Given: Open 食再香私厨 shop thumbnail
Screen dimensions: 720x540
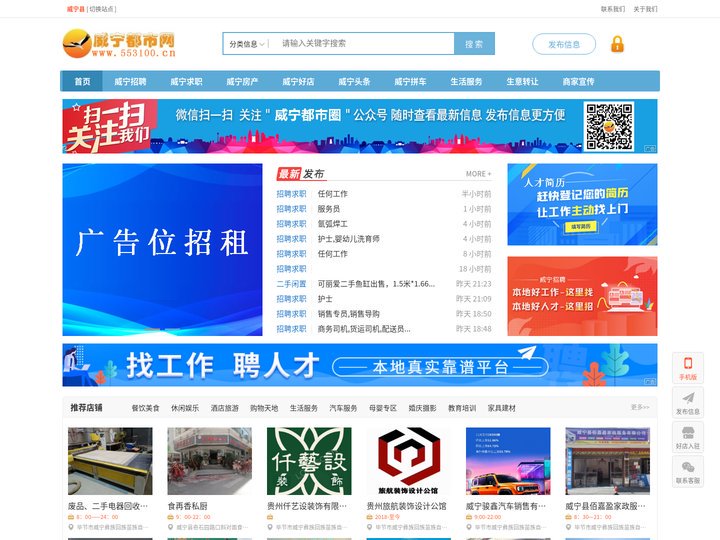Looking at the screenshot, I should coord(209,461).
